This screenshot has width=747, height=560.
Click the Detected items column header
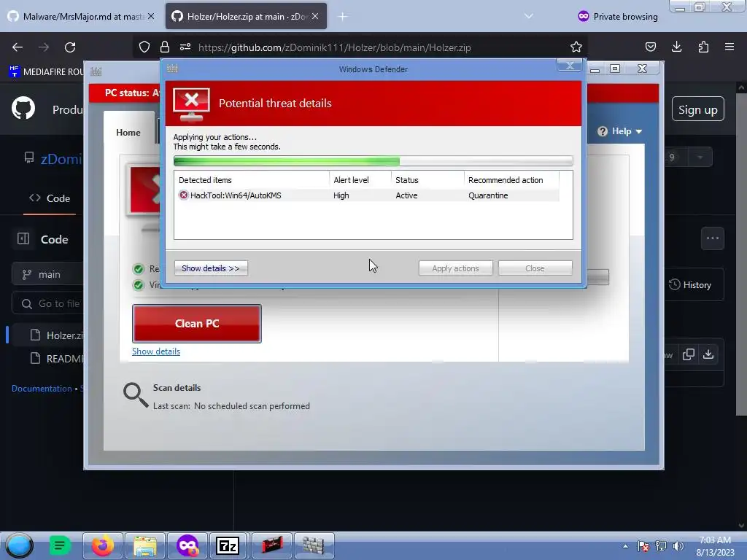[252, 180]
